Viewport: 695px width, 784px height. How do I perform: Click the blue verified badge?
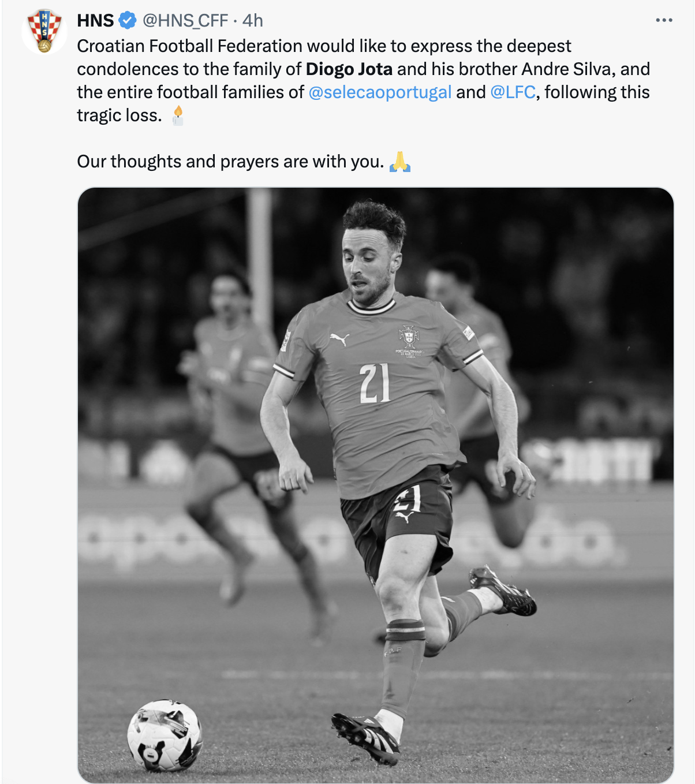[x=127, y=21]
